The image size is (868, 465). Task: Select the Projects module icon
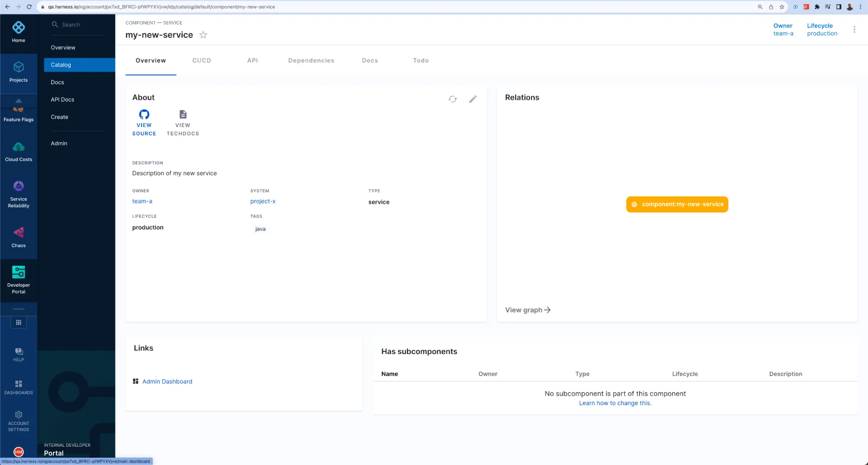click(x=18, y=70)
